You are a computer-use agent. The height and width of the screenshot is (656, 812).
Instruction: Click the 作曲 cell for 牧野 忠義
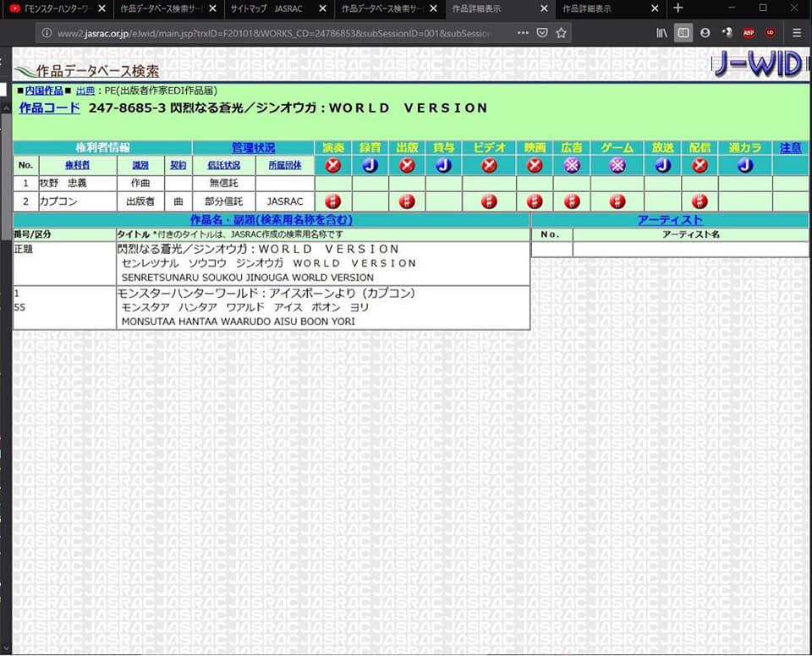pos(140,184)
